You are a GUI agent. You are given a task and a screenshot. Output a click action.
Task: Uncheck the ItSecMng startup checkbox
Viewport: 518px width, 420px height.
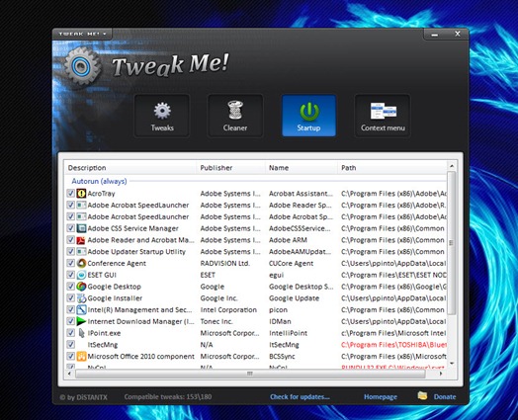click(70, 345)
